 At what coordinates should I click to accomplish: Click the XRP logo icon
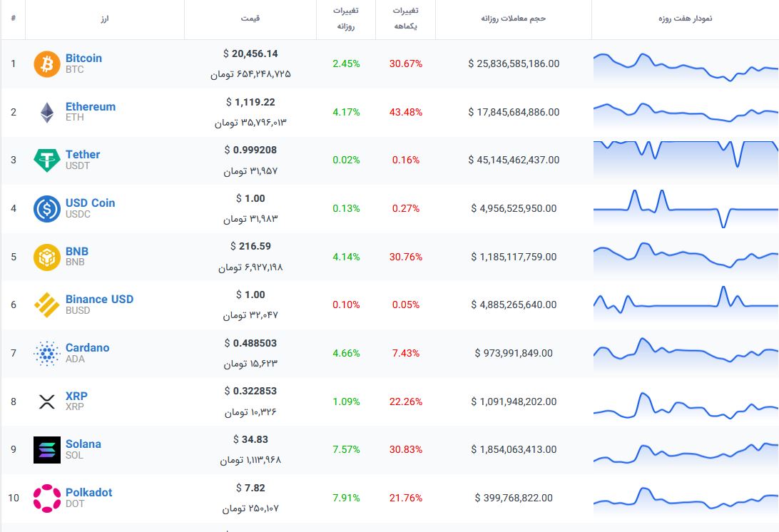(46, 401)
